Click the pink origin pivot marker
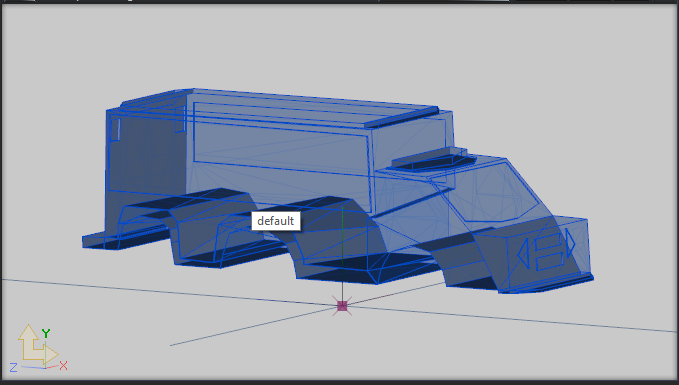The width and height of the screenshot is (679, 385). [x=342, y=306]
